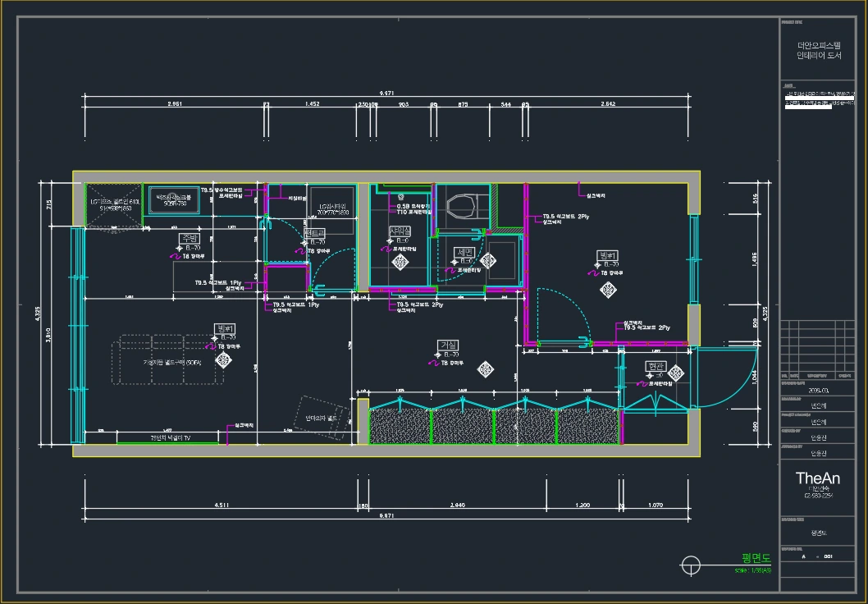Click the TheAn logo in the title block
The width and height of the screenshot is (868, 604).
coord(818,478)
